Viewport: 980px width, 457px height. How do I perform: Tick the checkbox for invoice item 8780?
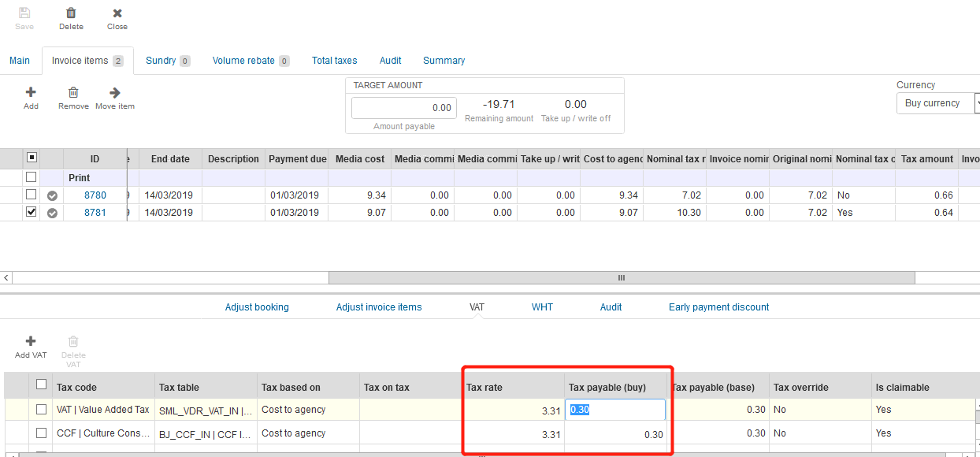point(32,195)
